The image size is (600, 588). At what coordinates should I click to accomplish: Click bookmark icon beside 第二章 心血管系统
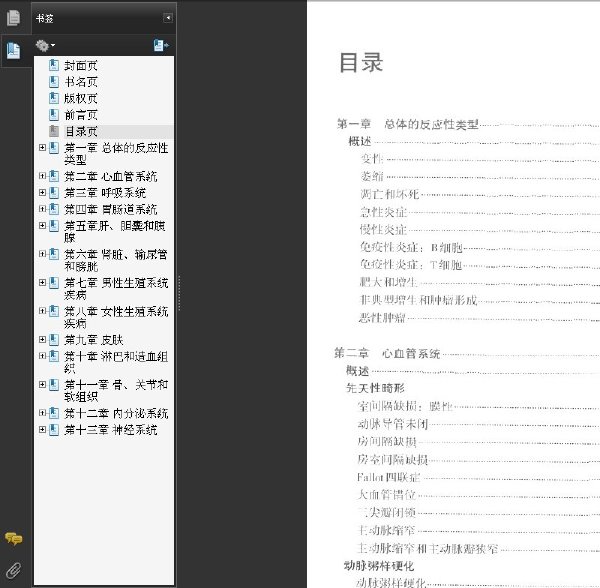tap(54, 176)
